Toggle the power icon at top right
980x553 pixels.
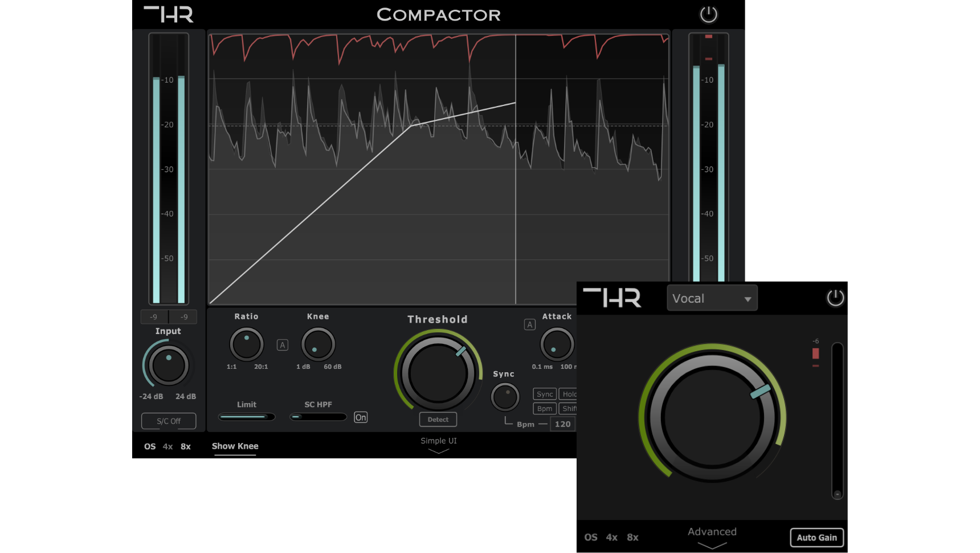(708, 14)
